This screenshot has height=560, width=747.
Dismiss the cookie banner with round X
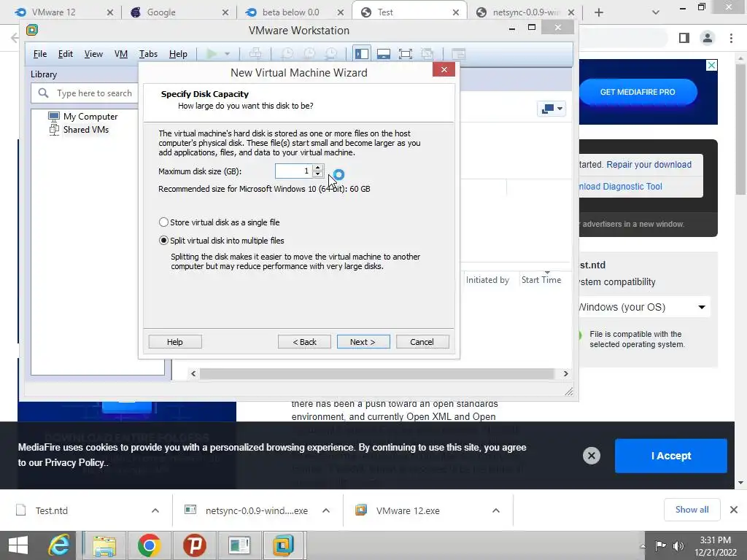coord(591,456)
